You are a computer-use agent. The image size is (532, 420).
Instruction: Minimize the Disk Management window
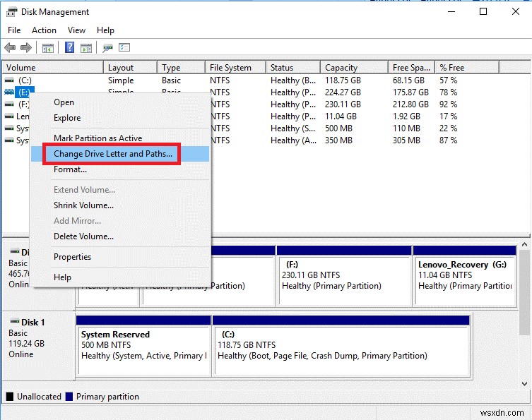[451, 11]
